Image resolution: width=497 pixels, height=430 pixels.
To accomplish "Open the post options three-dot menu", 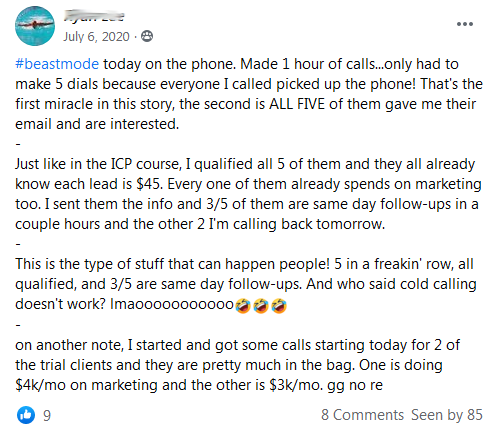I will point(465,24).
